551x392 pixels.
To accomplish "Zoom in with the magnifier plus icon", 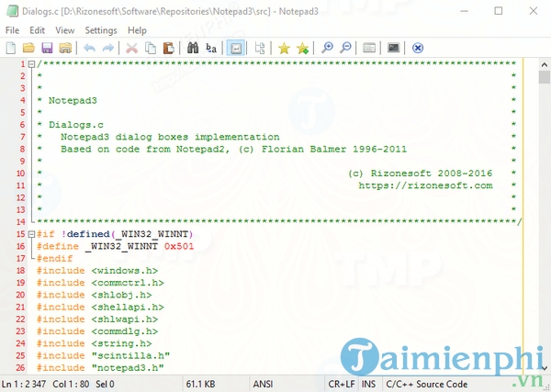I will pos(326,48).
